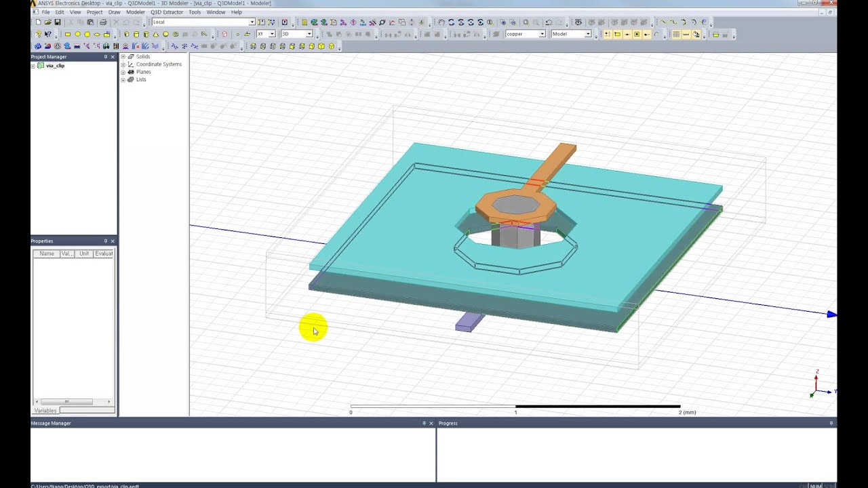Image resolution: width=868 pixels, height=488 pixels.
Task: Open the Q3D Extractor menu
Action: [167, 12]
